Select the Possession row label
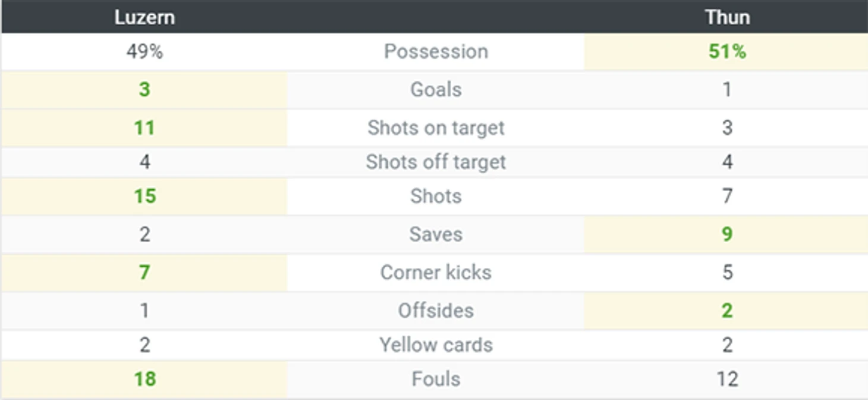Viewport: 868px width, 400px height. point(436,52)
